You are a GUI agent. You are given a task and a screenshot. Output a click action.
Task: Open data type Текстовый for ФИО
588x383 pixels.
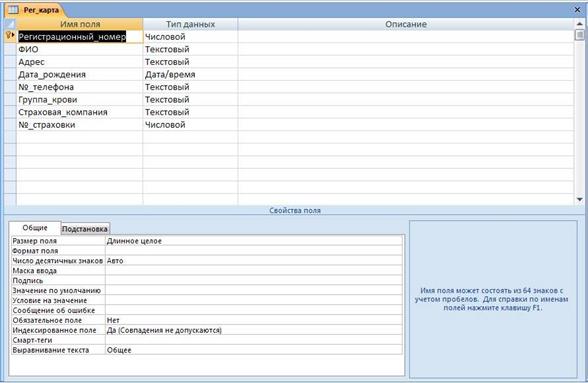[x=190, y=49]
